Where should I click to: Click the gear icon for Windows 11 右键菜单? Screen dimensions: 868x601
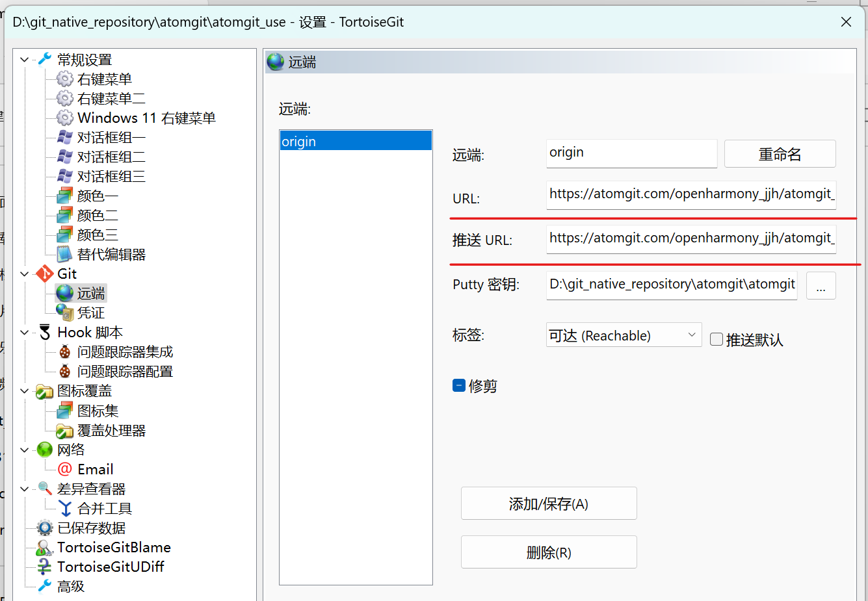click(65, 118)
